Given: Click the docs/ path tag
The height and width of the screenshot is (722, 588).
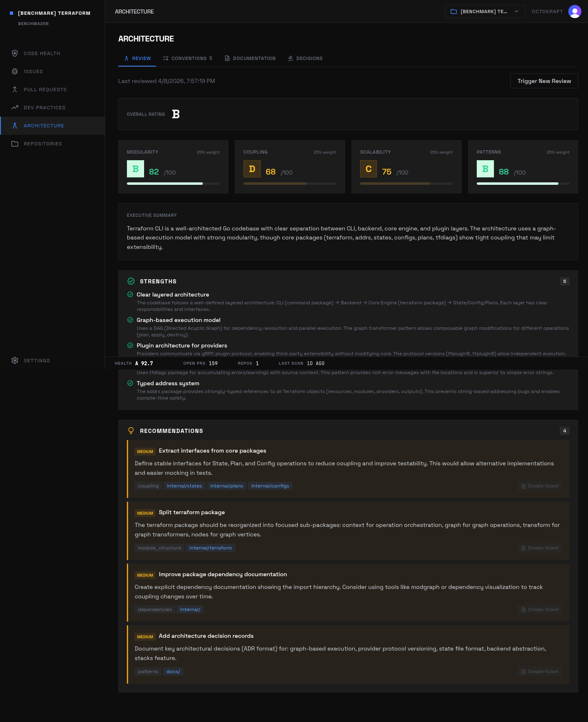Looking at the screenshot, I should pyautogui.click(x=173, y=671).
